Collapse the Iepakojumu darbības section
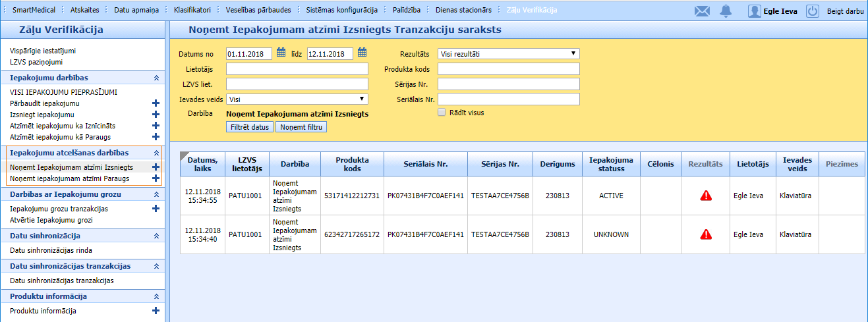Image resolution: width=868 pixels, height=322 pixels. pyautogui.click(x=156, y=78)
